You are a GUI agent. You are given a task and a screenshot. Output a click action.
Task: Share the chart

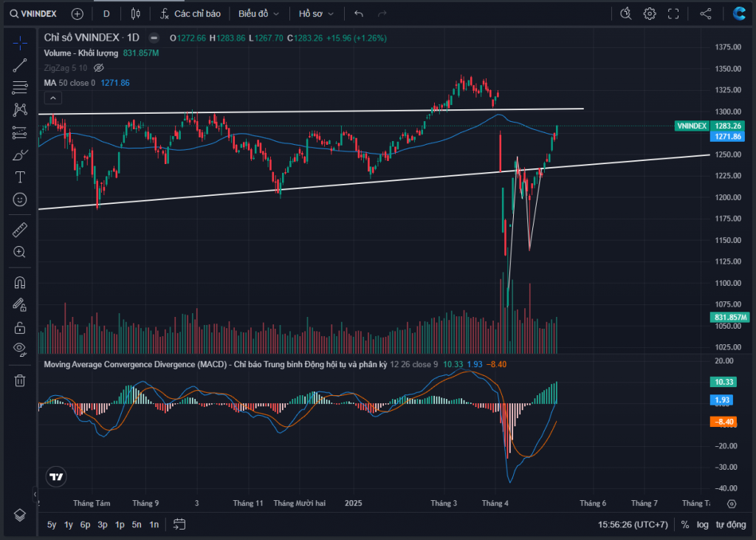click(x=706, y=14)
